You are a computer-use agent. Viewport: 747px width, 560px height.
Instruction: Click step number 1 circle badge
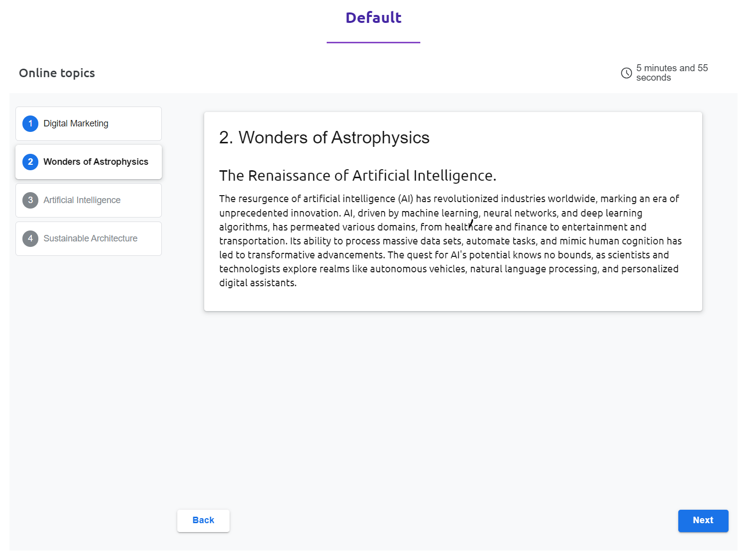pos(30,123)
